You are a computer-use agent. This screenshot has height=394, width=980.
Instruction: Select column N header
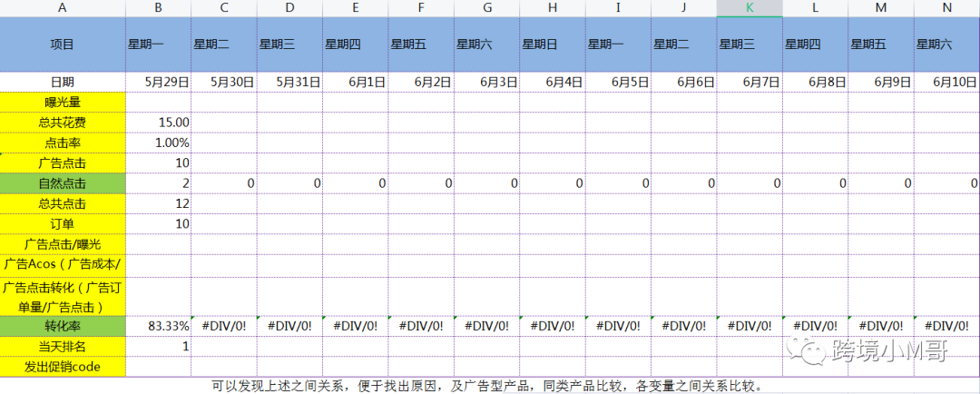pos(947,7)
